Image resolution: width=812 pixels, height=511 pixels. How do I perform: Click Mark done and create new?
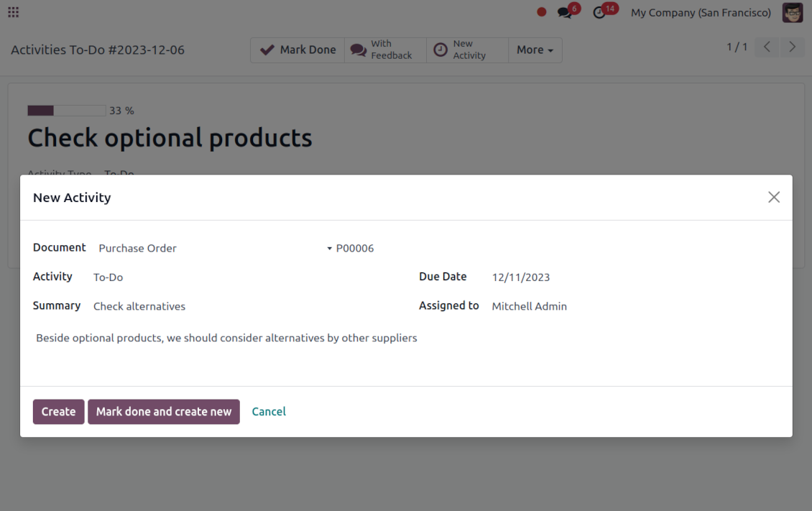[x=164, y=412]
